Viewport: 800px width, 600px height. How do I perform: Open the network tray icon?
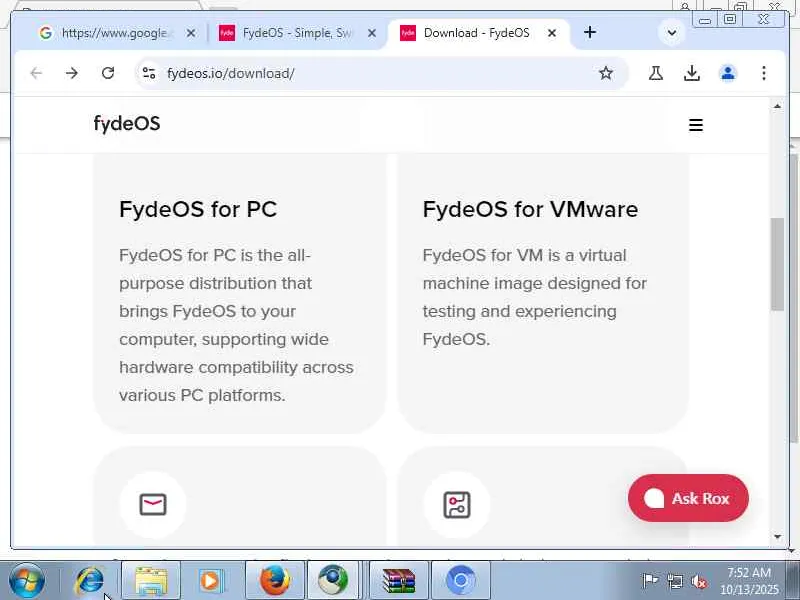(x=675, y=581)
